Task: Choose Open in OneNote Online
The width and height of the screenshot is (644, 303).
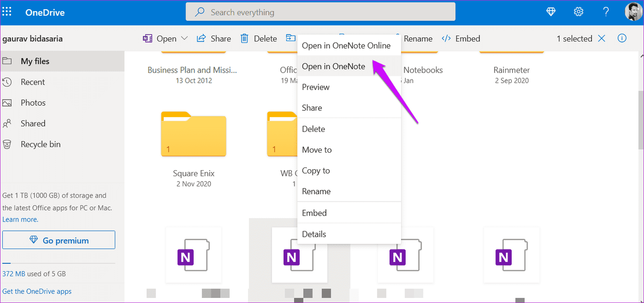Action: point(349,45)
